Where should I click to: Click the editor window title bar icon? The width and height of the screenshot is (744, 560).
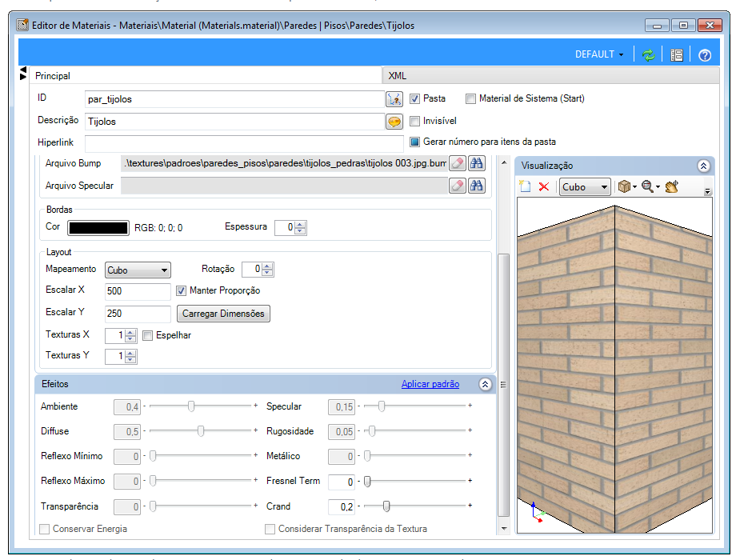coord(22,25)
